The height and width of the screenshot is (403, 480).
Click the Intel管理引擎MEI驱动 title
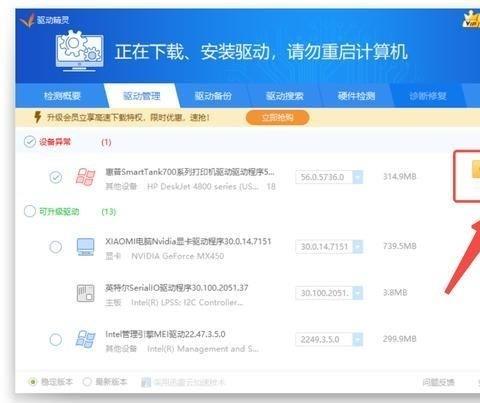(165, 334)
